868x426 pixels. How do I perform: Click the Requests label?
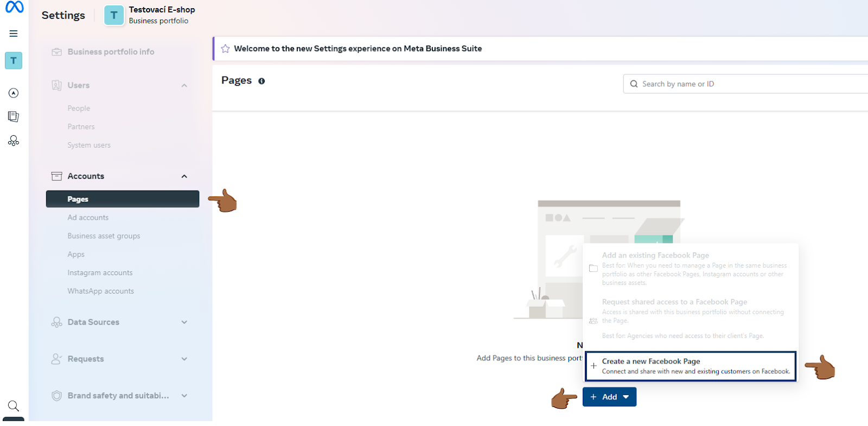[86, 359]
